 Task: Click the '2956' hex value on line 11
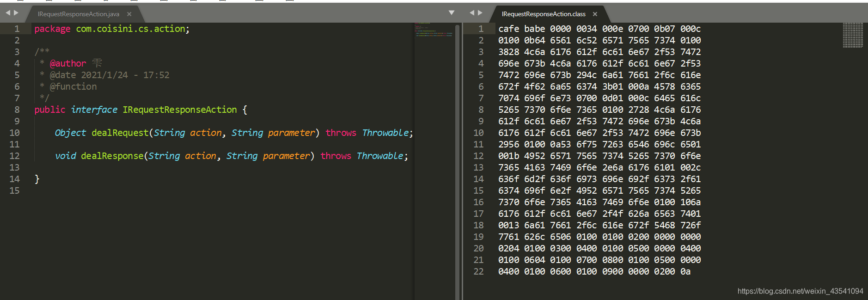coord(508,144)
